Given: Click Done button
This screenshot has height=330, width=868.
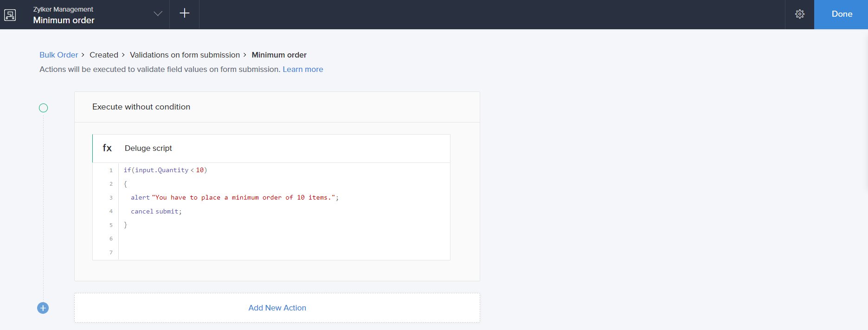Looking at the screenshot, I should (x=841, y=14).
